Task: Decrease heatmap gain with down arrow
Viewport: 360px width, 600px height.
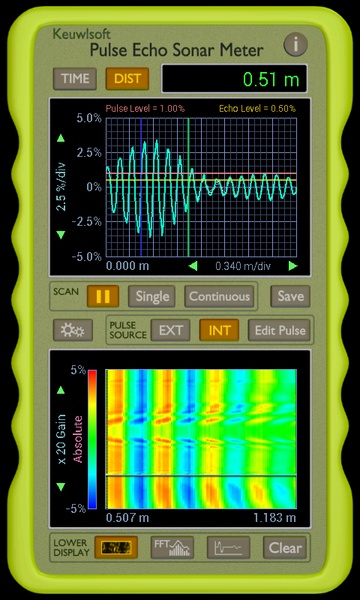Action: [x=61, y=487]
